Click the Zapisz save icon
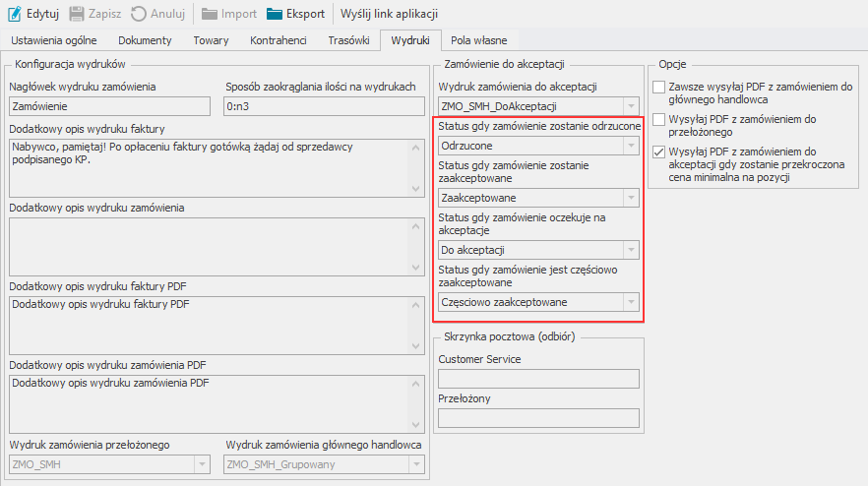Viewport: 868px width, 486px height. [x=76, y=14]
